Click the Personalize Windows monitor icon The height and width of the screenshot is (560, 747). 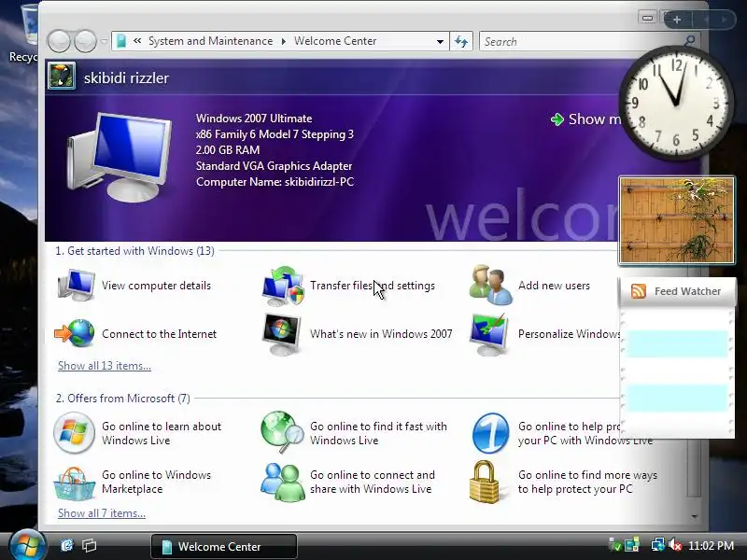(x=489, y=334)
